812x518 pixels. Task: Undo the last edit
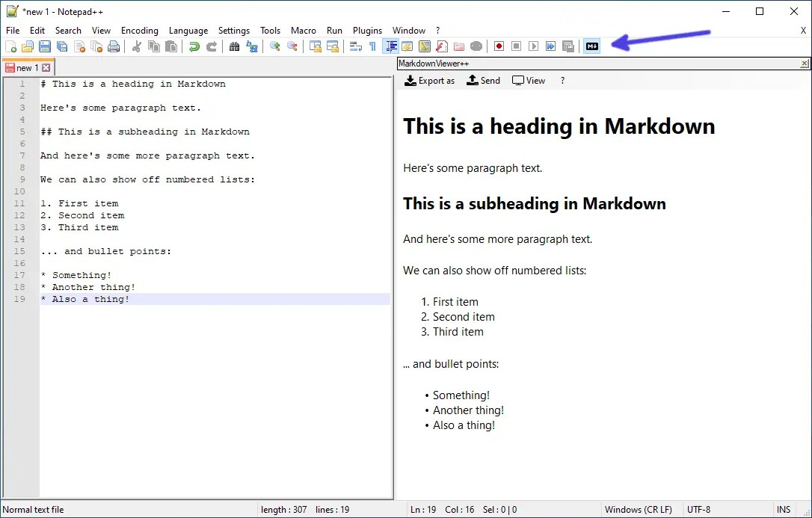(x=194, y=46)
